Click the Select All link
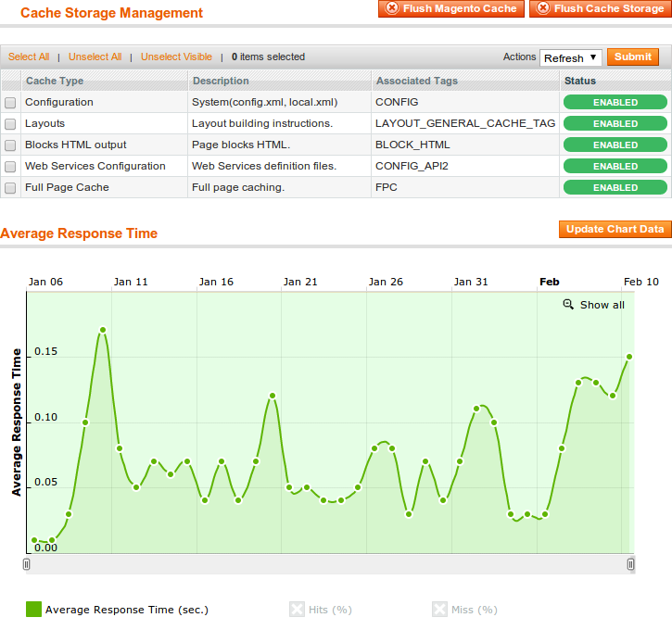This screenshot has width=672, height=630. click(x=29, y=57)
